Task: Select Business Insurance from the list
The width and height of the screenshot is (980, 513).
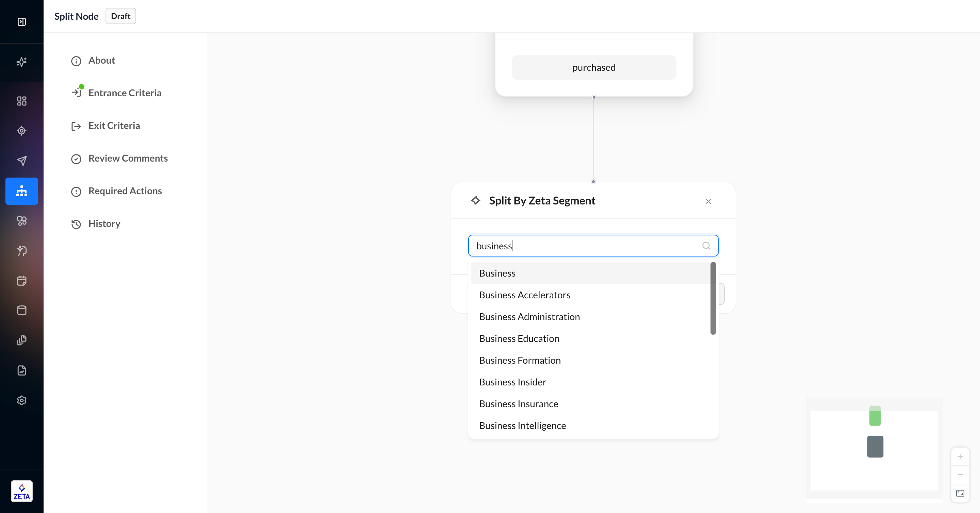Action: (590, 403)
